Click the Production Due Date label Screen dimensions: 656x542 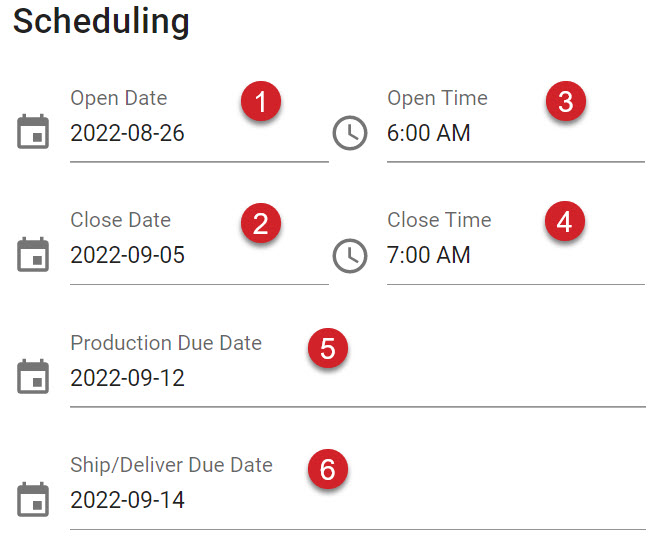(x=166, y=343)
